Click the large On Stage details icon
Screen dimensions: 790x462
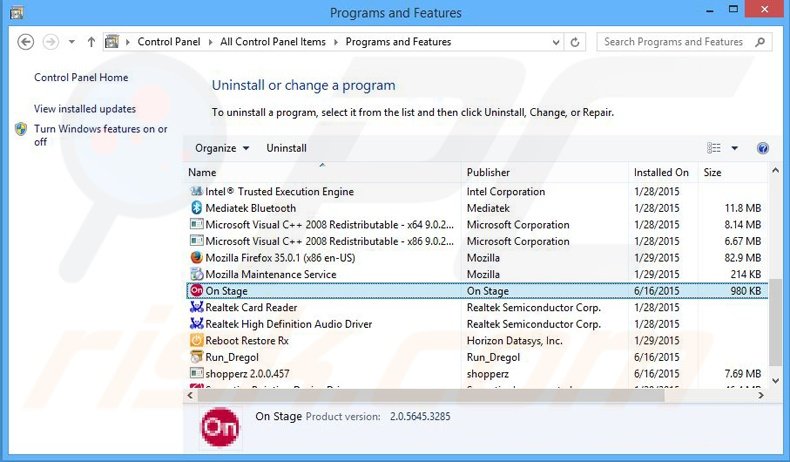[220, 427]
